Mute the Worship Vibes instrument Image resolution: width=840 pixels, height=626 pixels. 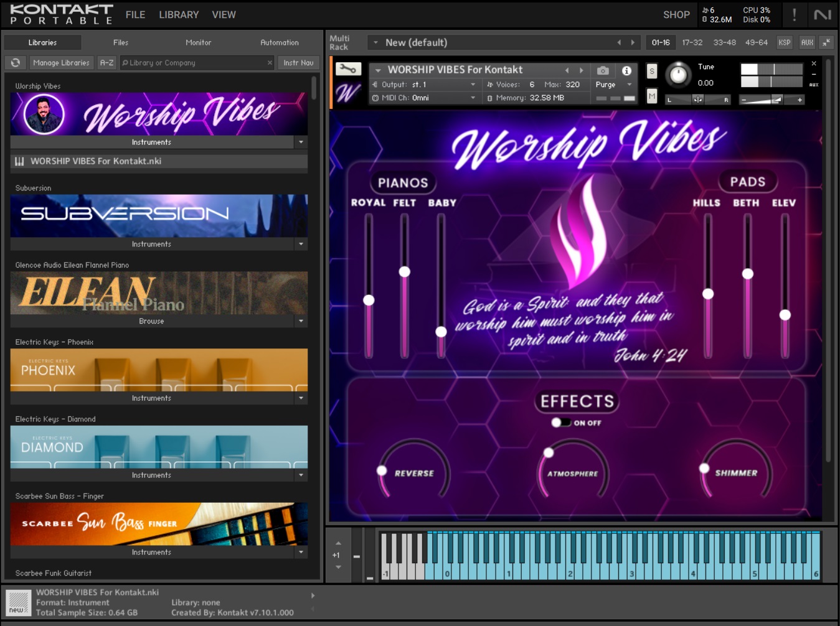coord(652,96)
